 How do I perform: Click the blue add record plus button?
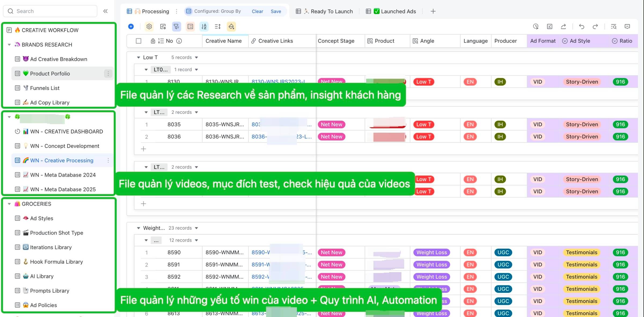coord(131,26)
